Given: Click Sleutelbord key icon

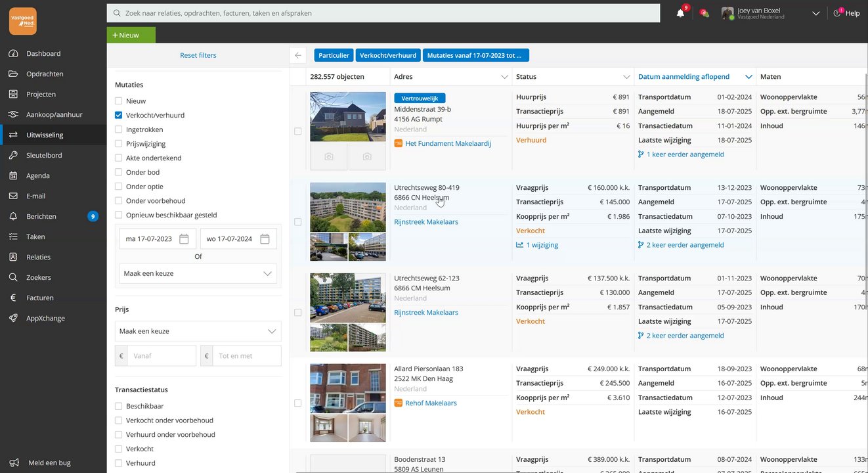Looking at the screenshot, I should (x=13, y=156).
